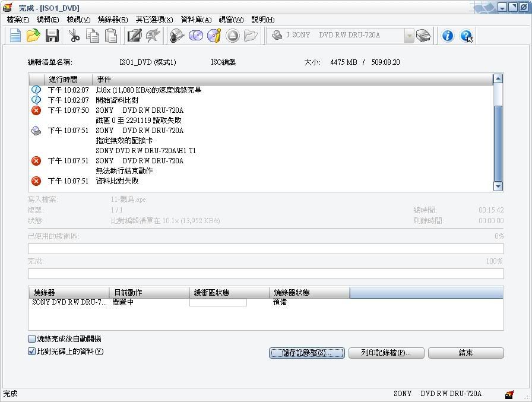Click the 儲存記錄檔(S)... button
The height and width of the screenshot is (402, 532).
pyautogui.click(x=307, y=353)
